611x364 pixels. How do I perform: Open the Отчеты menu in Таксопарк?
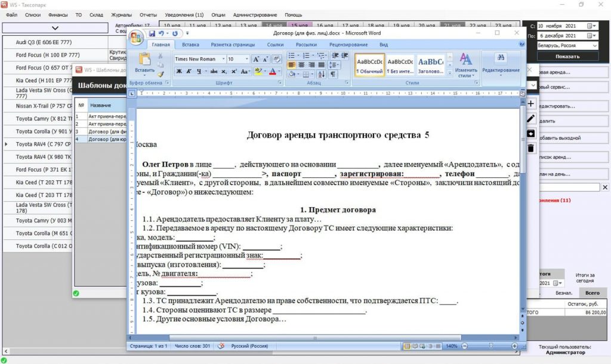148,15
